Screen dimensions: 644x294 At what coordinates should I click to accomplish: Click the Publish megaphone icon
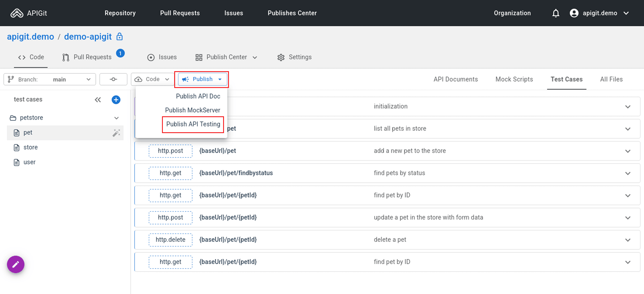coord(185,79)
